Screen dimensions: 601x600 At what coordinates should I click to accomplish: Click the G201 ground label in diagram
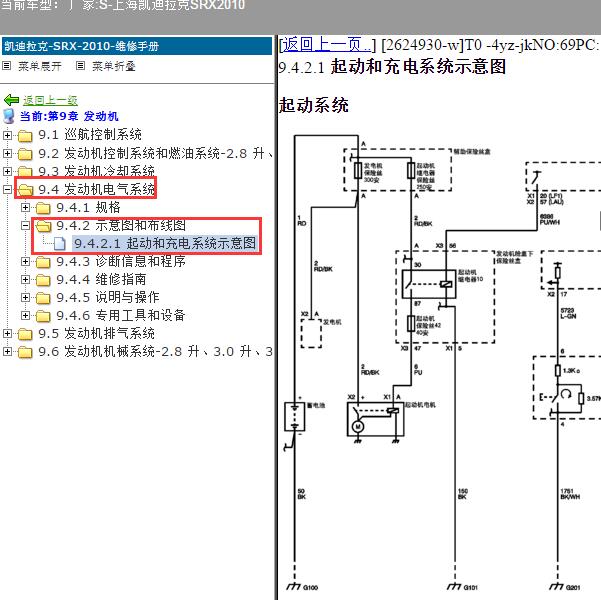click(x=573, y=587)
